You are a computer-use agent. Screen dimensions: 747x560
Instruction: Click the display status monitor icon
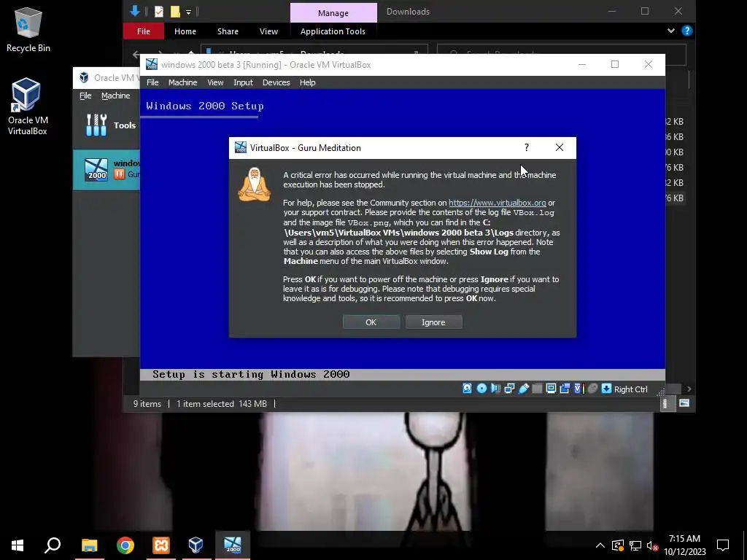point(551,389)
